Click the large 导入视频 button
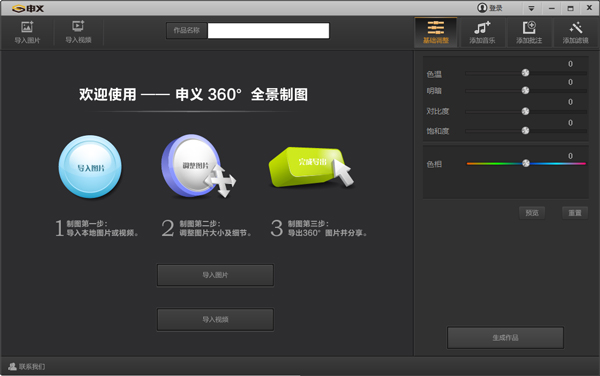Image resolution: width=600 pixels, height=376 pixels. [215, 319]
